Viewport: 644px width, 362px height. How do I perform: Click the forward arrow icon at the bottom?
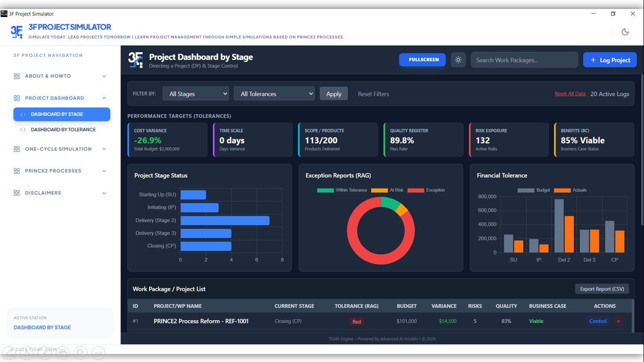[27, 353]
